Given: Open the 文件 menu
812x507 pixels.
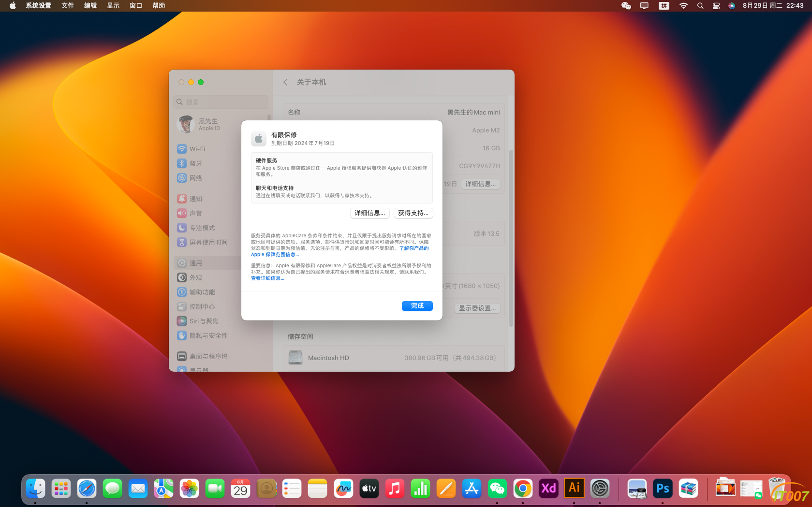Looking at the screenshot, I should click(x=68, y=6).
